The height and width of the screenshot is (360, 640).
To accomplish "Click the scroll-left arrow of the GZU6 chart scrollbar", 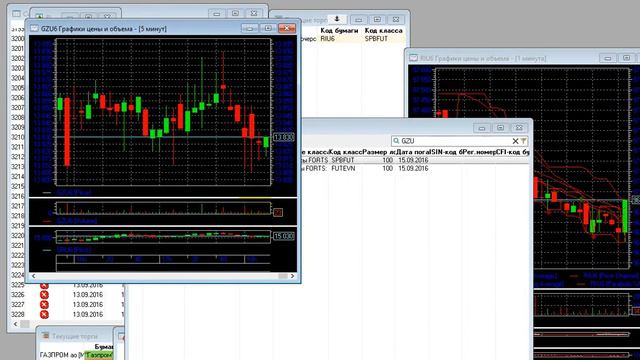I will pyautogui.click(x=33, y=276).
